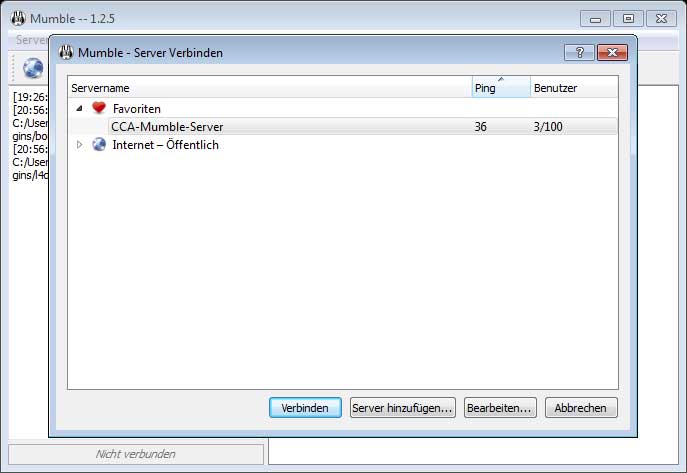Open Server hinzufügen... to add a server

point(403,408)
